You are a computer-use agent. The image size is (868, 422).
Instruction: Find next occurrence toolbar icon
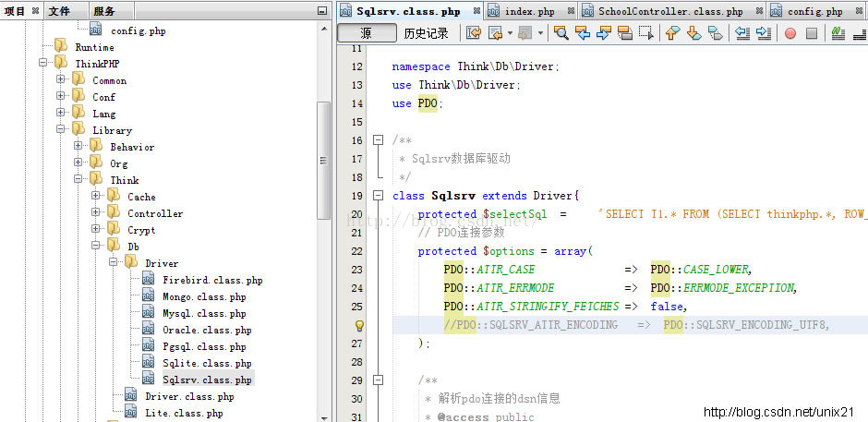[x=603, y=33]
